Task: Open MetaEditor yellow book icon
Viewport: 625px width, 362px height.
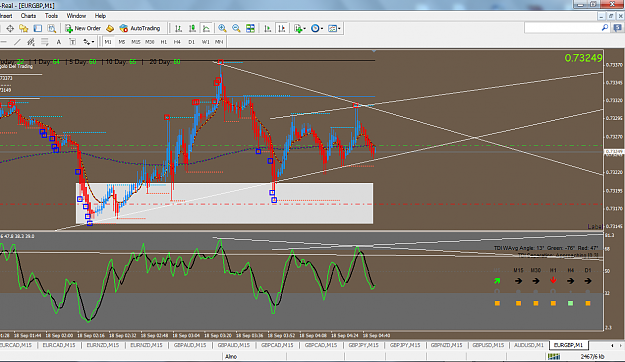Action: click(x=110, y=28)
